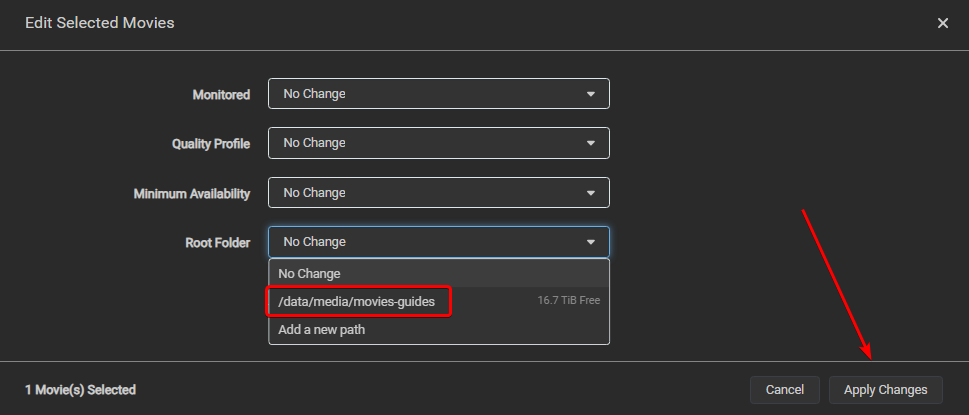
Task: Click Apply Changes button
Action: click(x=885, y=390)
